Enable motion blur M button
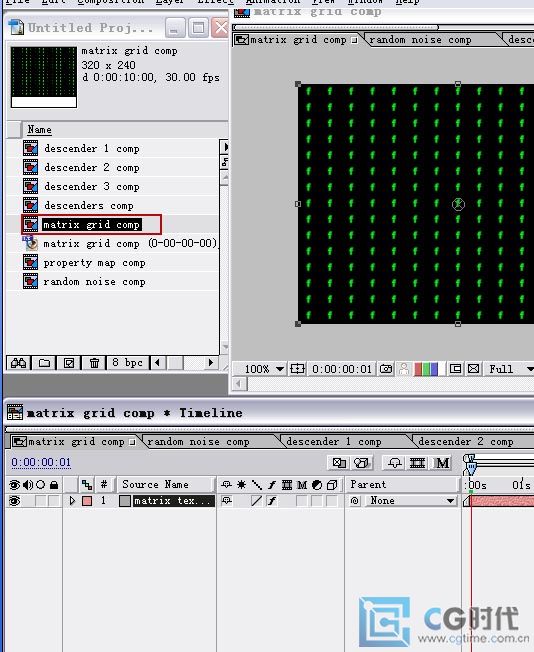The height and width of the screenshot is (652, 534). click(442, 463)
